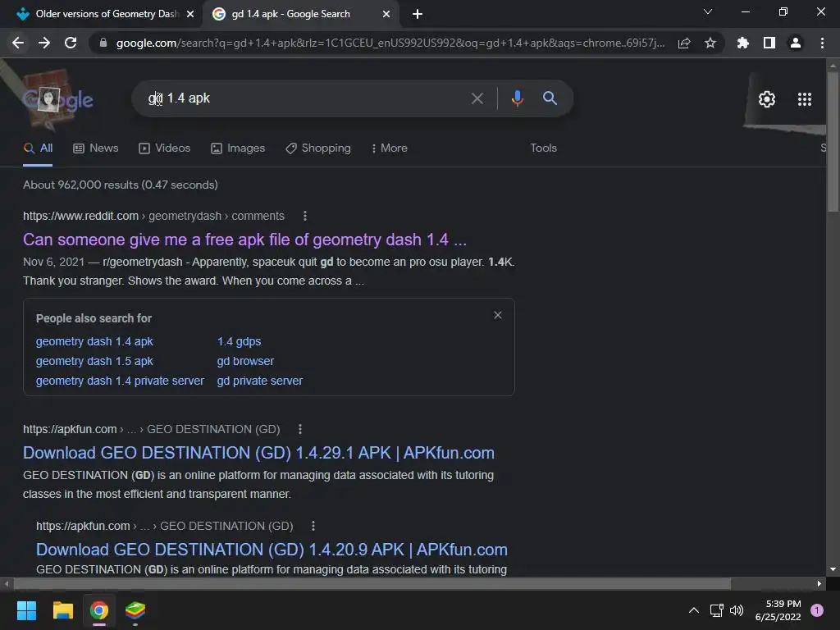Screen dimensions: 840x630
Task: Submit search with magnifier icon
Action: (x=550, y=98)
